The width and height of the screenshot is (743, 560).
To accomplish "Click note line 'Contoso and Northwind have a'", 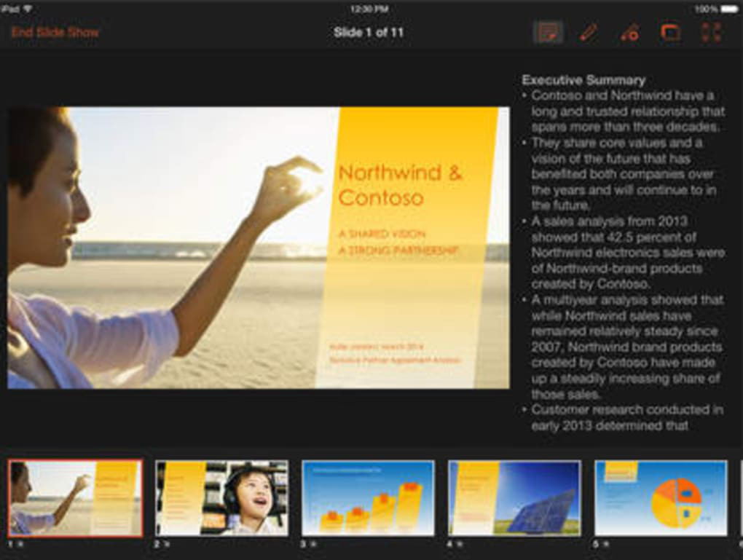I will click(x=623, y=95).
